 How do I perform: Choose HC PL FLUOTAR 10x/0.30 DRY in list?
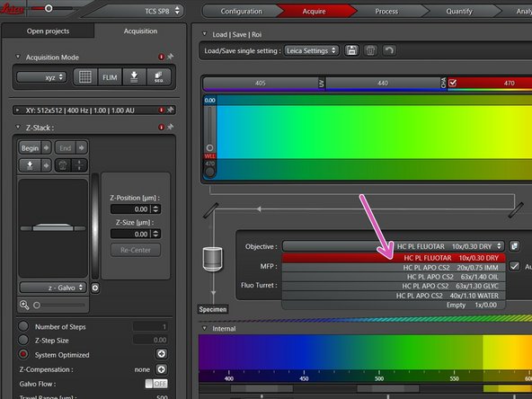pyautogui.click(x=394, y=258)
